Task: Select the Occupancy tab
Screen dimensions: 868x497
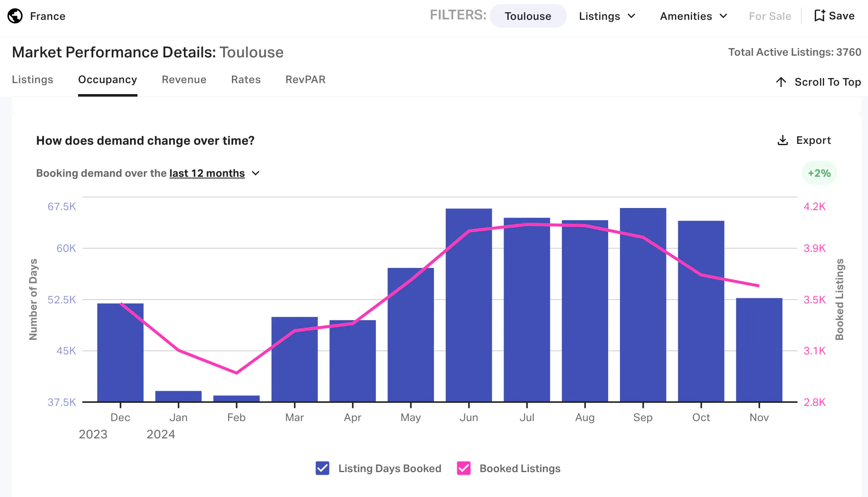Action: (x=108, y=80)
